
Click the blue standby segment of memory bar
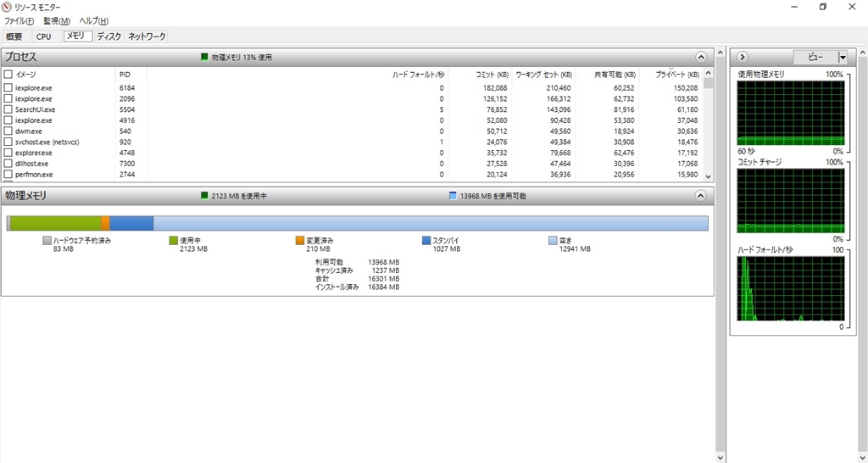click(x=131, y=223)
